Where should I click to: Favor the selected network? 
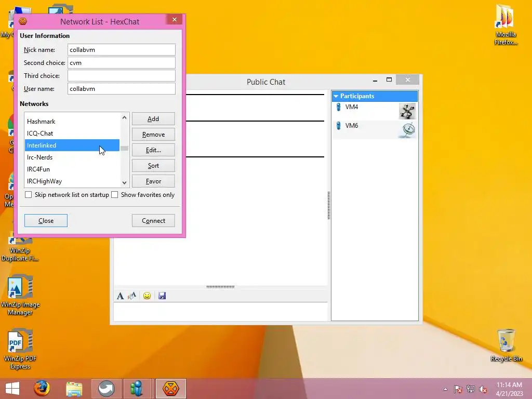point(153,181)
